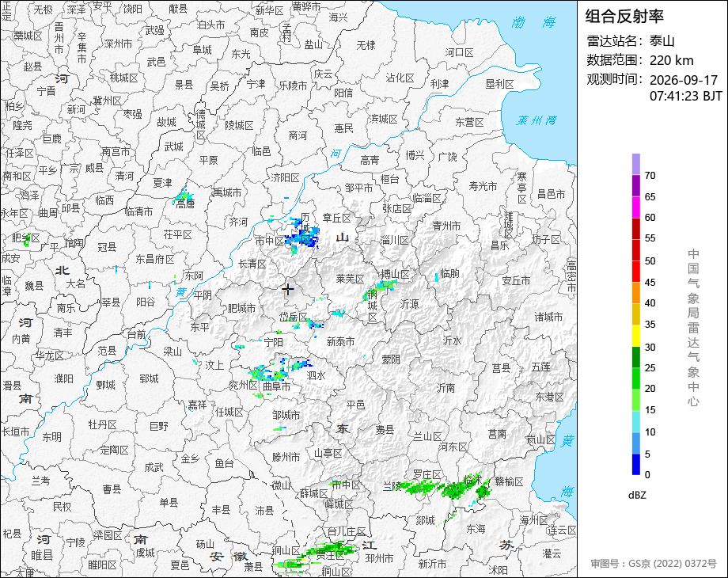Click the 组合反射率 title
The image size is (728, 578).
coord(624,17)
